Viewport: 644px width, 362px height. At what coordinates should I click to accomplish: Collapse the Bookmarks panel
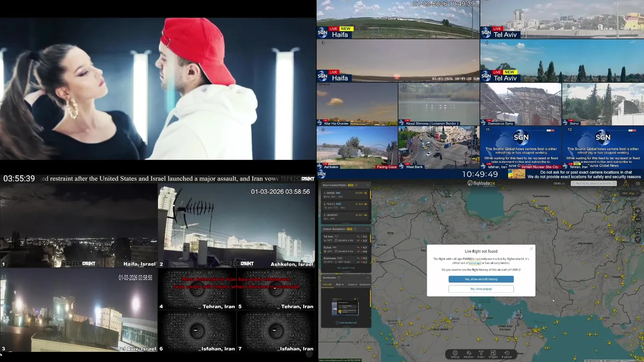[x=368, y=278]
